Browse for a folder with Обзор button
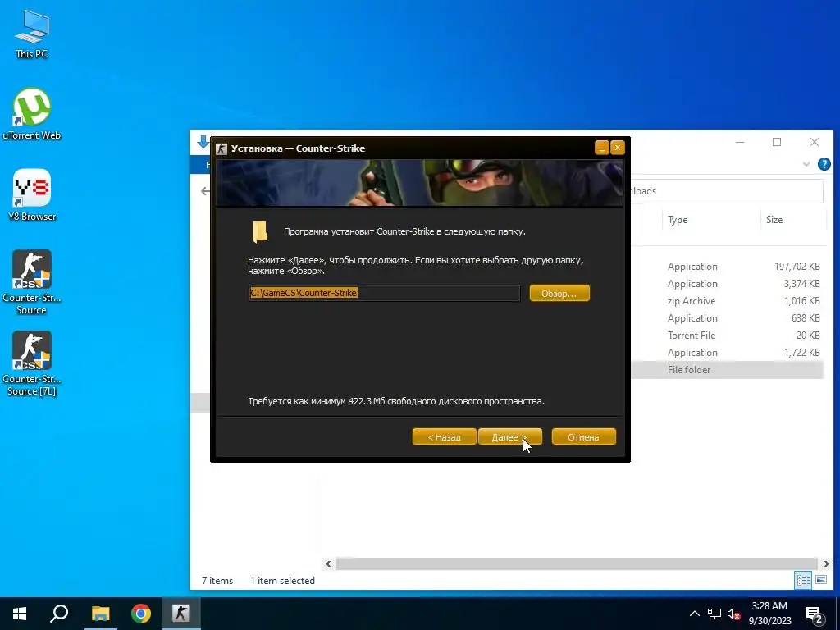Image resolution: width=840 pixels, height=630 pixels. [559, 293]
